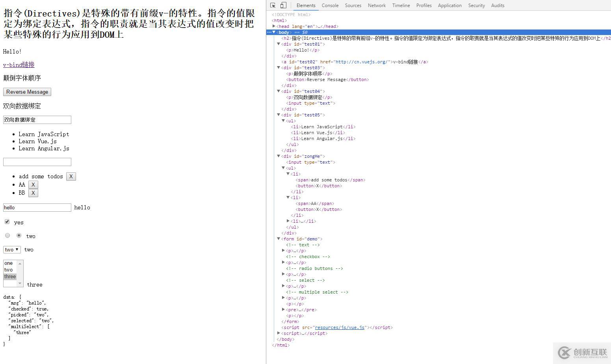611x364 pixels.
Task: Open the v-bind链接 hyperlink
Action: click(19, 65)
